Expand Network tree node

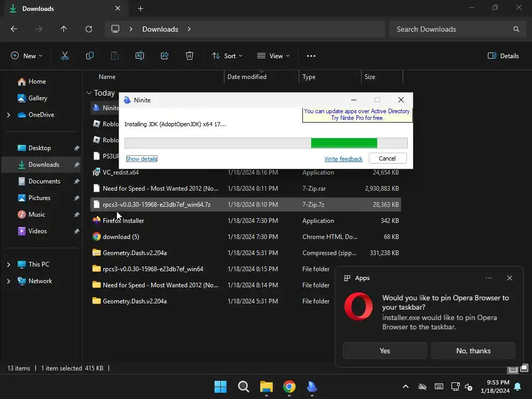coord(8,281)
